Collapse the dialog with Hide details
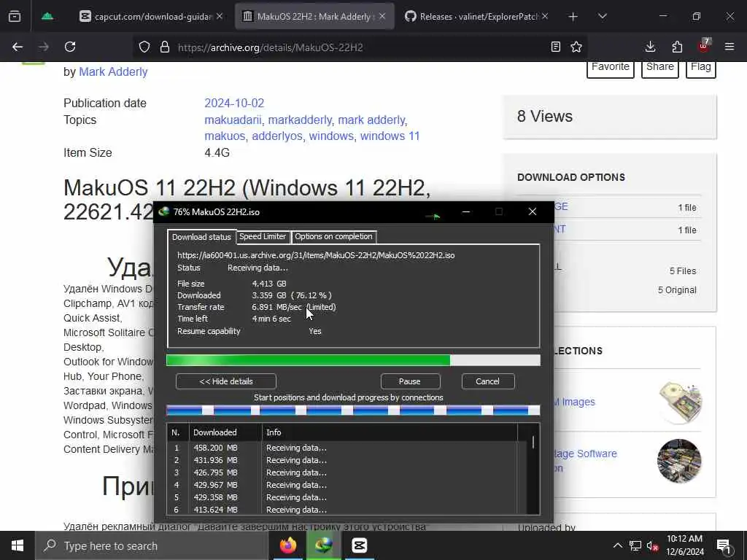Viewport: 747px width, 560px height. click(226, 381)
